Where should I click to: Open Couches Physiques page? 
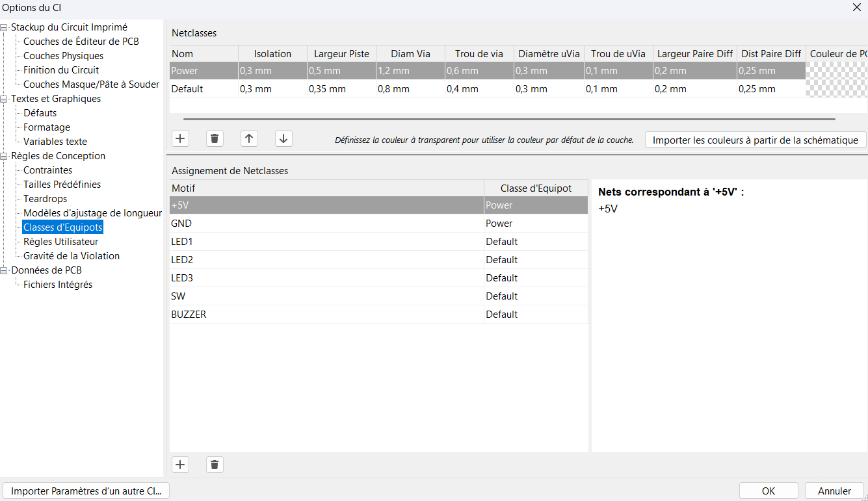64,56
